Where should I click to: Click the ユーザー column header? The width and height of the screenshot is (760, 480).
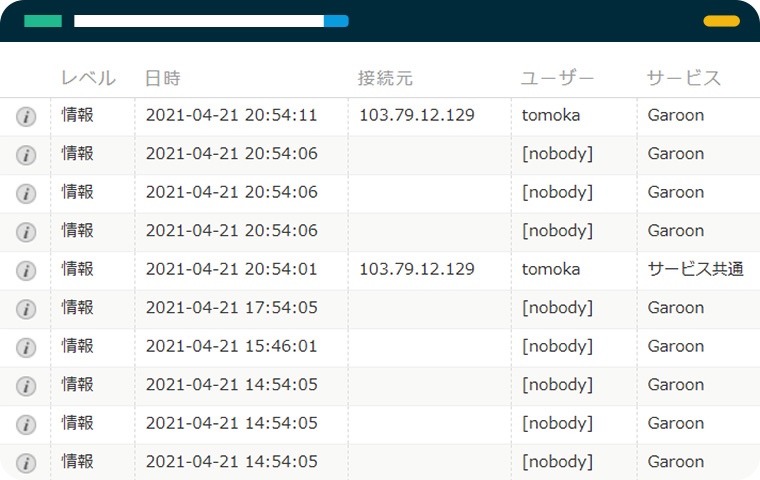click(x=557, y=78)
